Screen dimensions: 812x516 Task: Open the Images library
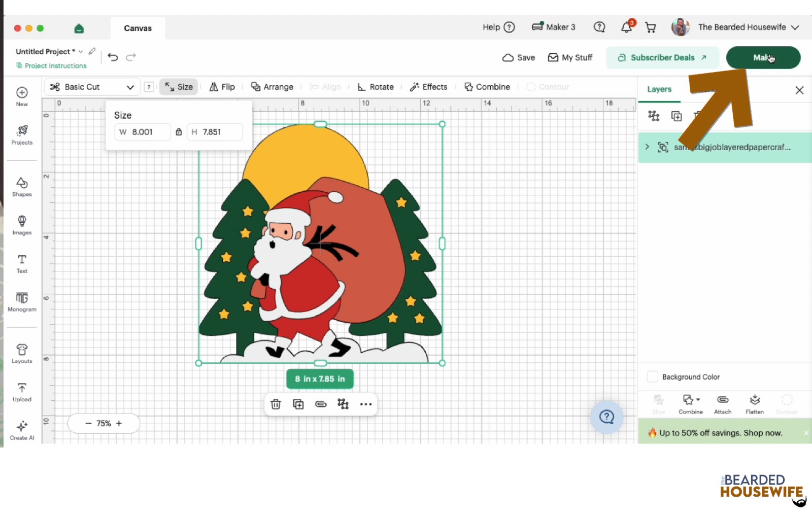point(22,225)
